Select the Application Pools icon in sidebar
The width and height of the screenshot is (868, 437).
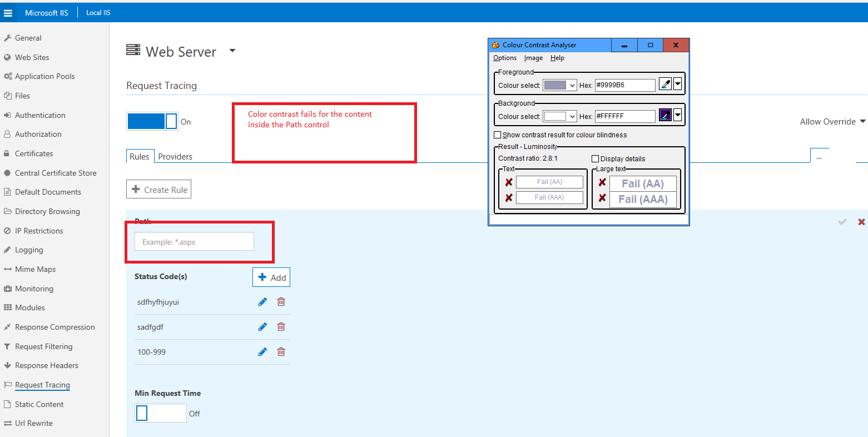click(9, 76)
